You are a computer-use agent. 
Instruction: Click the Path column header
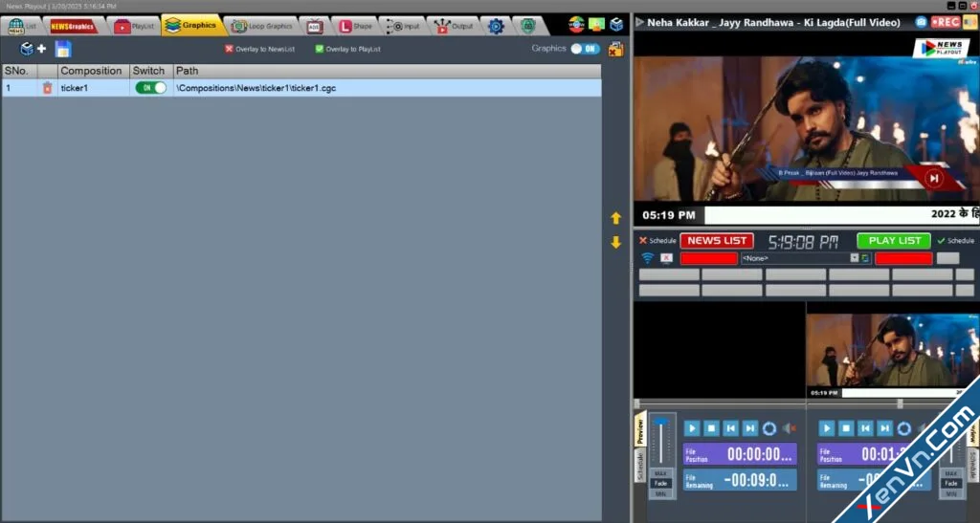(x=387, y=71)
